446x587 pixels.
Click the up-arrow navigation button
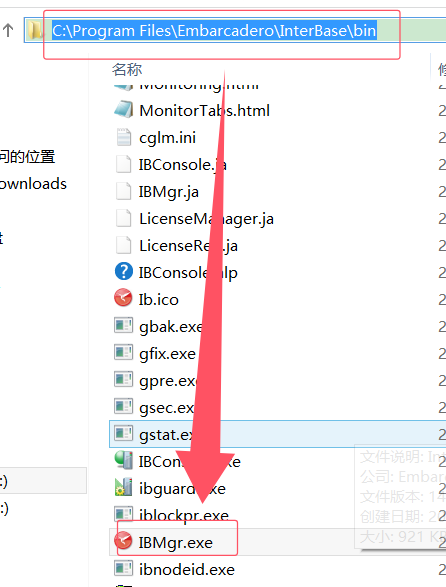(8, 30)
